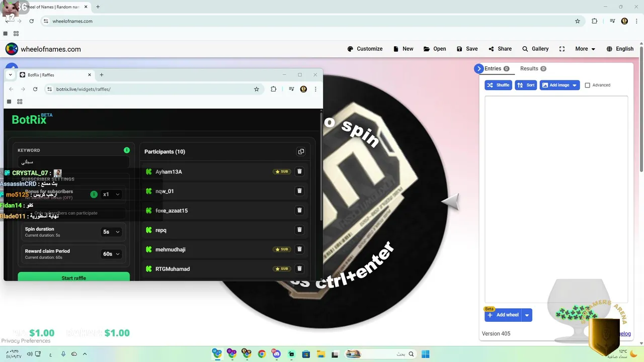Image resolution: width=644 pixels, height=362 pixels.
Task: Delete foxe_azaat15 via trash icon
Action: coord(299,210)
